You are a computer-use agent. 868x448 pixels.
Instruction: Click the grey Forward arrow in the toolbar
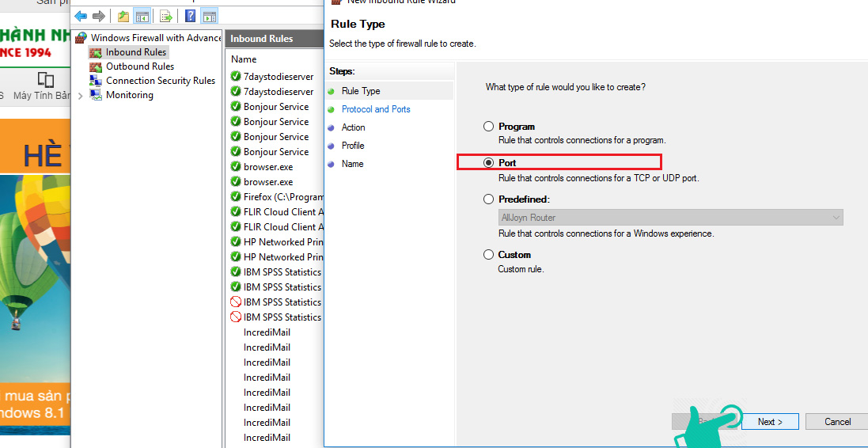click(x=99, y=16)
